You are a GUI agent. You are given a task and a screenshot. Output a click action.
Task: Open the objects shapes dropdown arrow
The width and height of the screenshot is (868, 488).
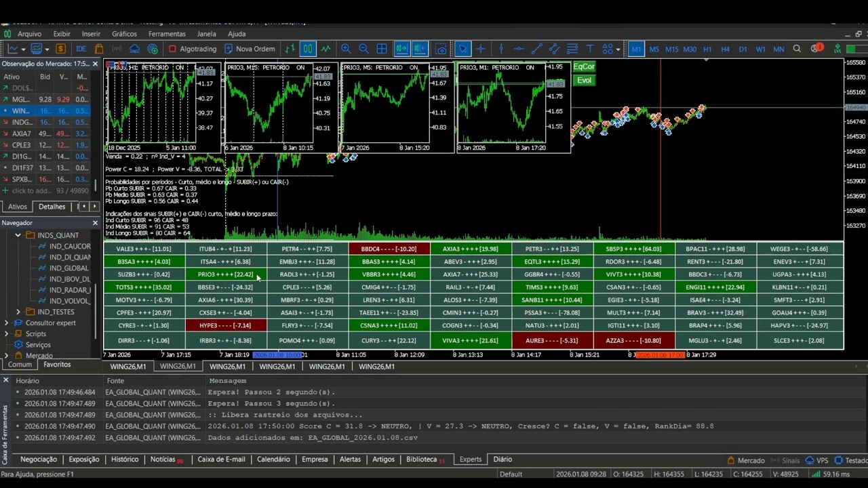point(618,49)
